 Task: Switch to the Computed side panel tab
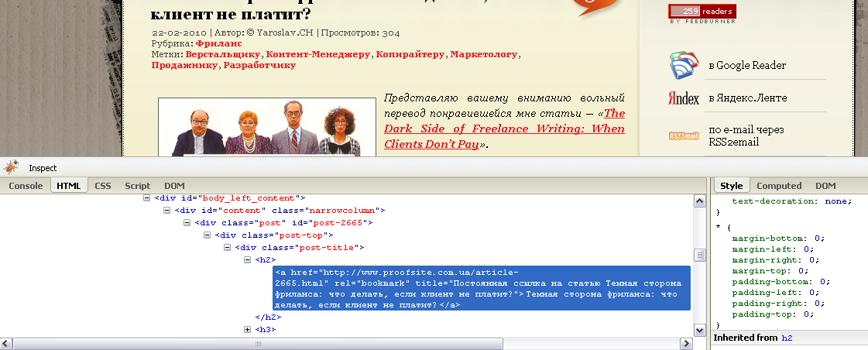(778, 186)
